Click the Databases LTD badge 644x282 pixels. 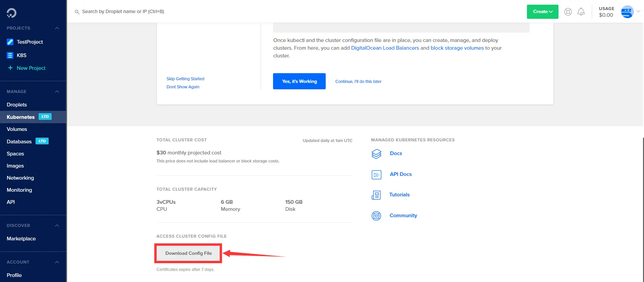pos(42,141)
